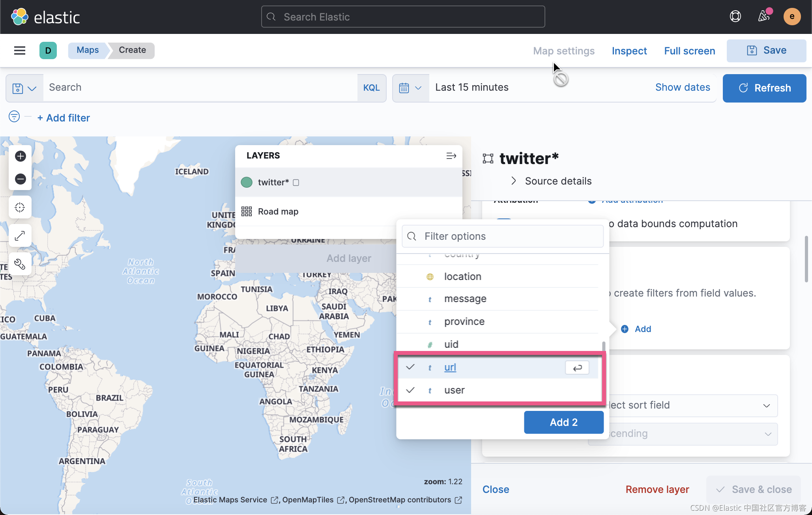This screenshot has height=515, width=812.
Task: Open the help menu lifebuoy icon
Action: click(735, 17)
